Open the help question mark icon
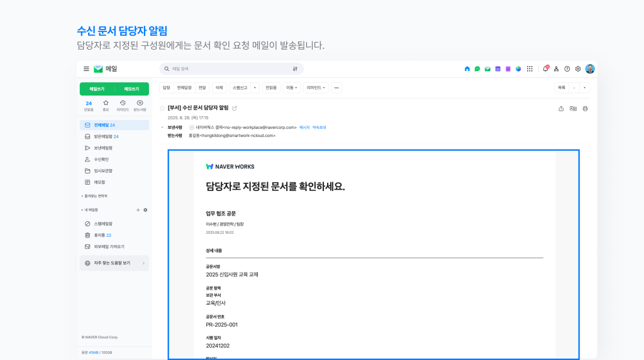This screenshot has width=644, height=360. (567, 69)
